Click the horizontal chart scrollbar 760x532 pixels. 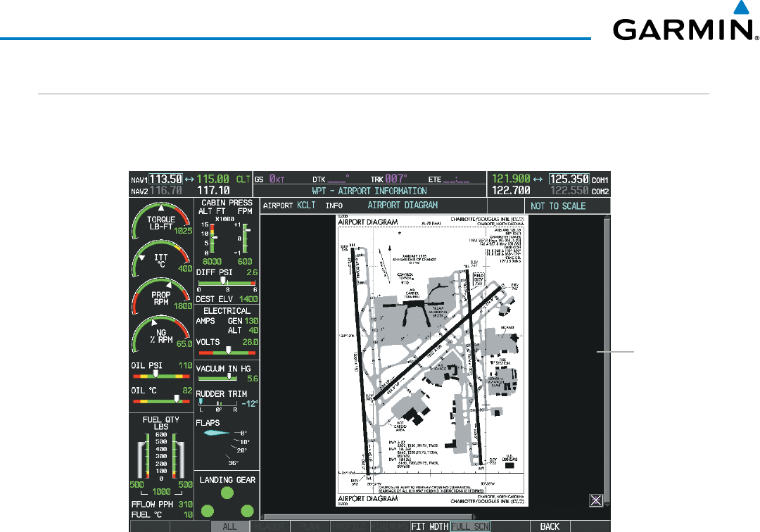coord(369,517)
